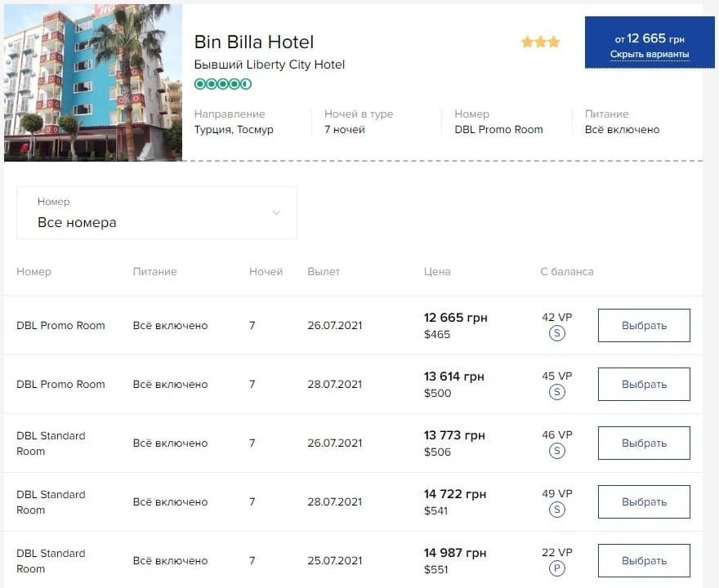Select the 13 614 грн room offer
Screen dimensions: 719x588
tap(644, 384)
